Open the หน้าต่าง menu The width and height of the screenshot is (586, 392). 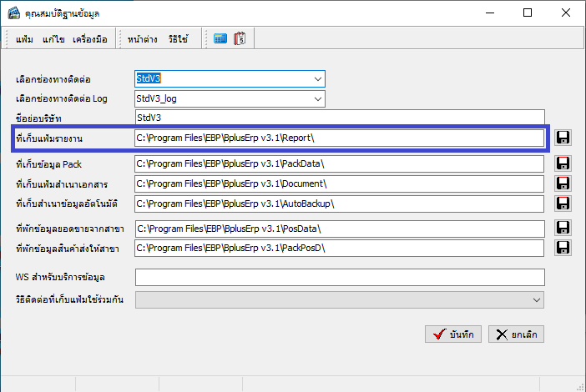click(143, 39)
